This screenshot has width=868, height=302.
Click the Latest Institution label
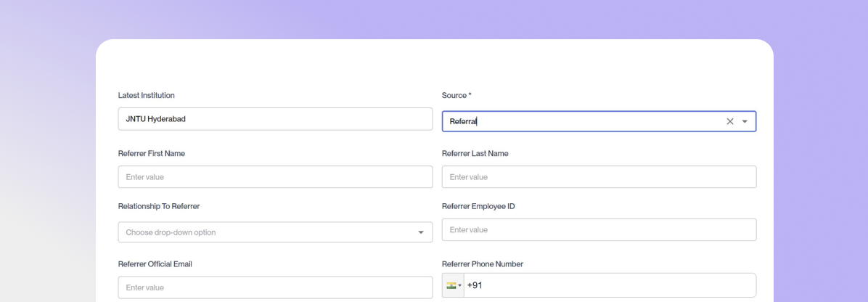146,95
